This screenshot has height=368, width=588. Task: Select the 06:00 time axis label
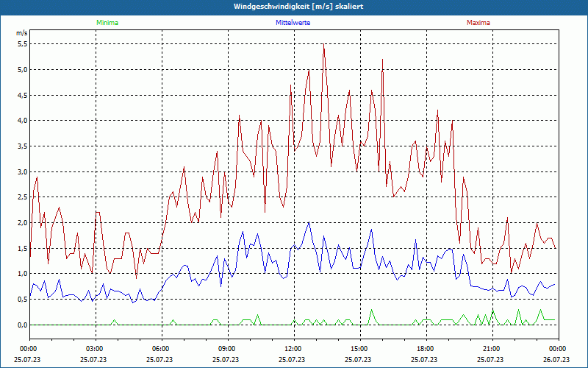click(161, 349)
